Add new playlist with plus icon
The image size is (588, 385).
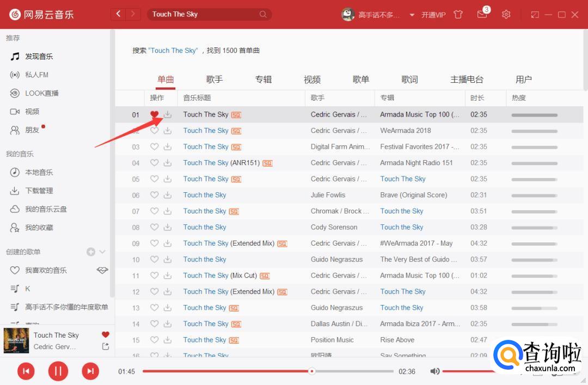[91, 252]
